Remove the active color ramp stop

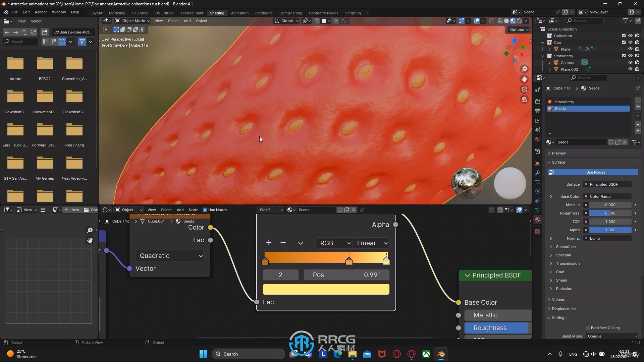click(x=283, y=243)
